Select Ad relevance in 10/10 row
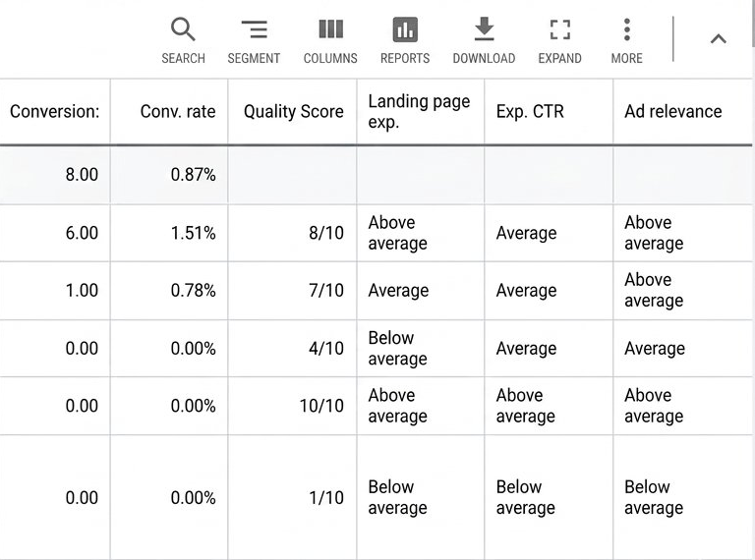755x560 pixels. point(654,406)
